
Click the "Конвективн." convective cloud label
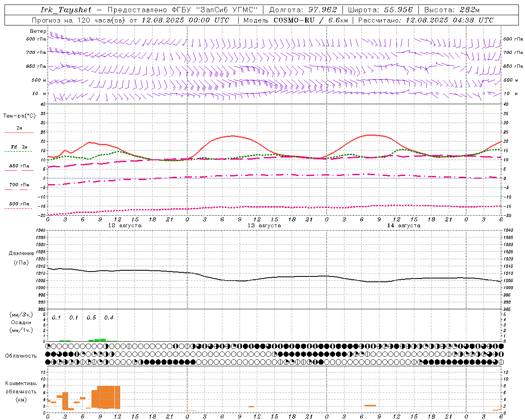tap(21, 383)
